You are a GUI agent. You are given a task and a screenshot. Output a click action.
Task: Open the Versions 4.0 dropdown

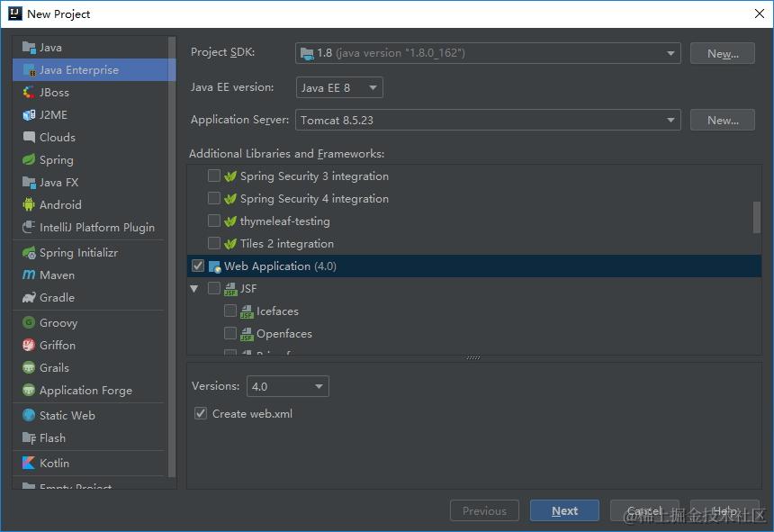click(x=288, y=386)
